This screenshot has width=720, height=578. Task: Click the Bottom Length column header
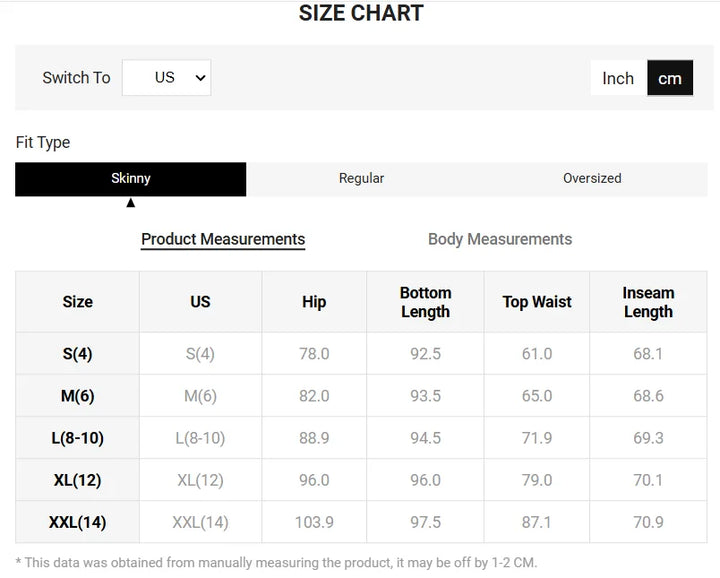(425, 302)
